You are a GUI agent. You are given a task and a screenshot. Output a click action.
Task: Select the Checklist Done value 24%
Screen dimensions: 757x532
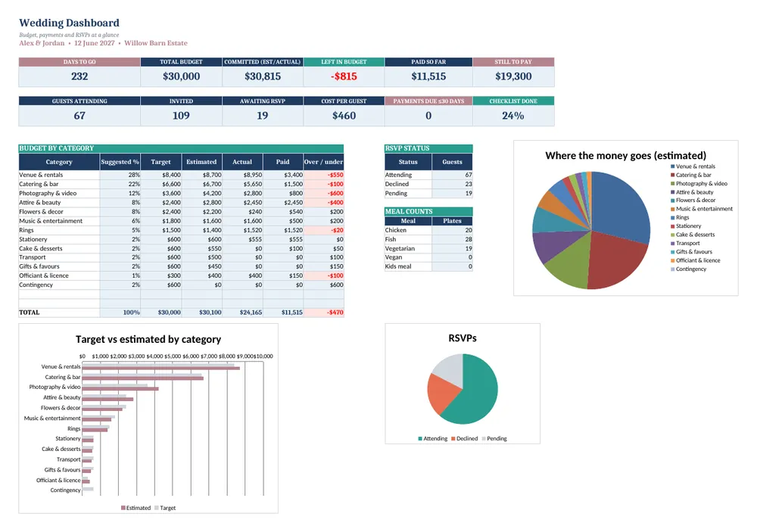pos(513,116)
